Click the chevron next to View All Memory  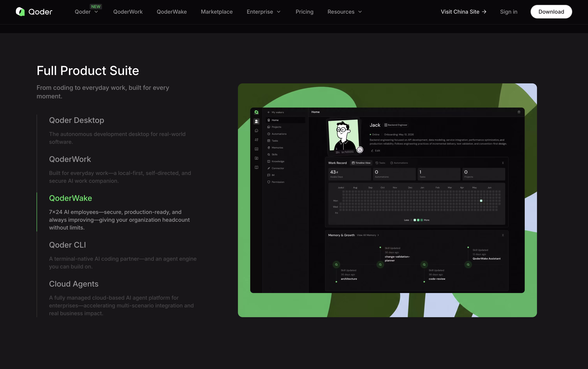(378, 235)
